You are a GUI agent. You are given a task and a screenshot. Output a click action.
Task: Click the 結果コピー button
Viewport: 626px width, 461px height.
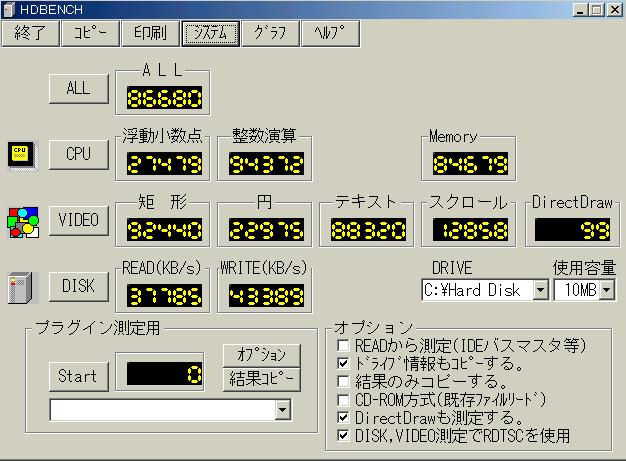point(263,378)
